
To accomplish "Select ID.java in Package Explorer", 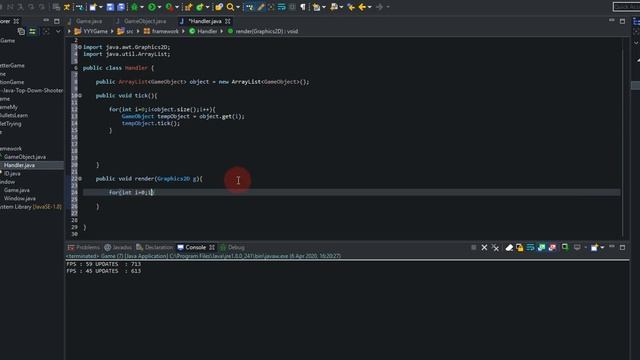I will point(12,173).
